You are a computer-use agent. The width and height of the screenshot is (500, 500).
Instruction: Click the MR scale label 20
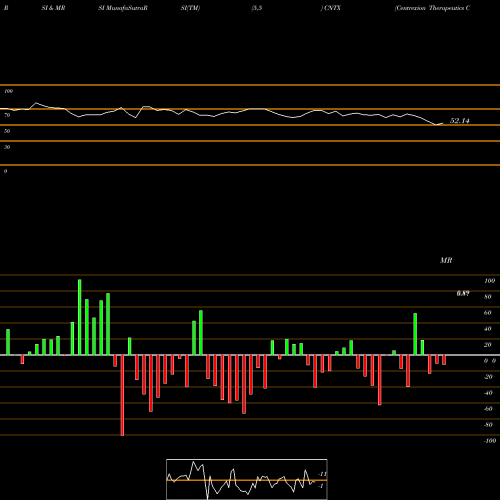coord(488,345)
